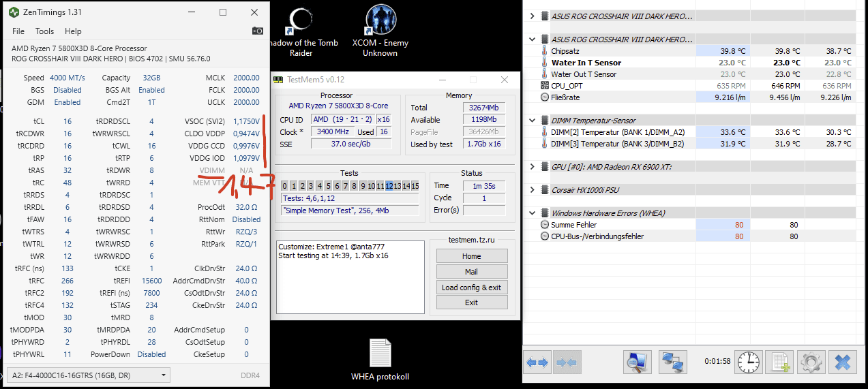Open the A2: F4-4000C16-16GTRS DIMM dropdown
The width and height of the screenshot is (868, 389).
pos(89,375)
